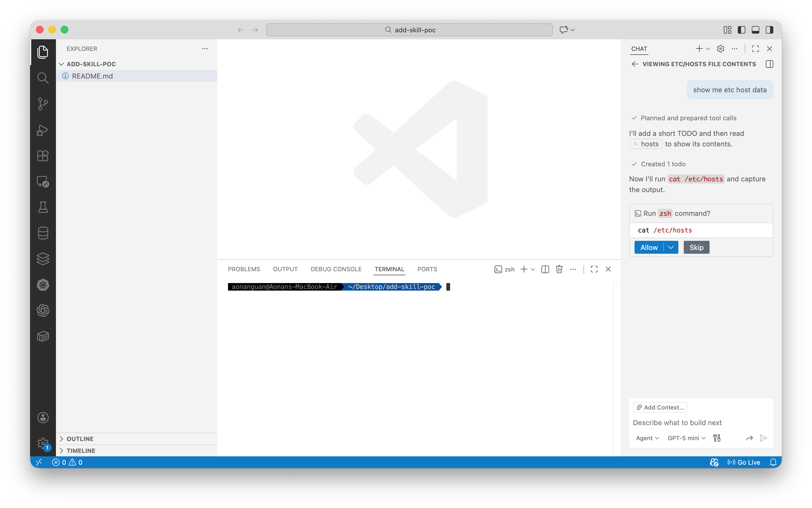
Task: Open the Source Control view
Action: (x=43, y=104)
